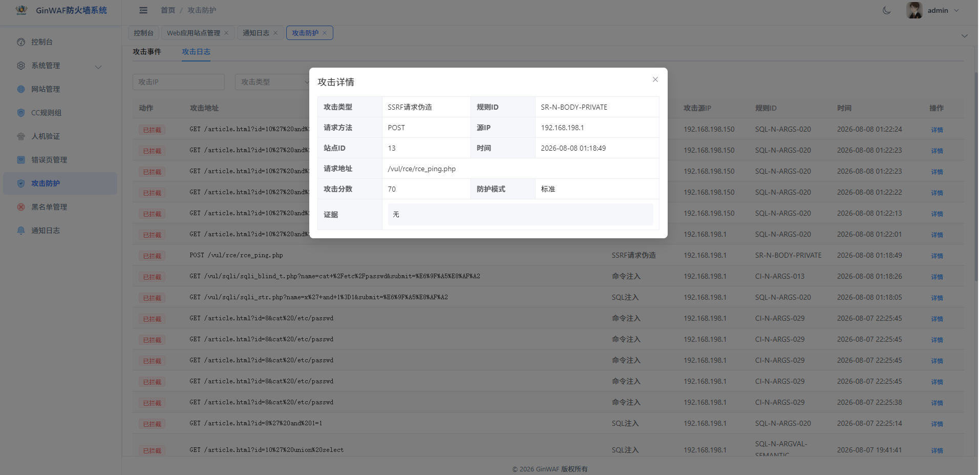The image size is (980, 475).
Task: Open 详情 for 01:18:05 SQL注入 row
Action: tap(937, 298)
